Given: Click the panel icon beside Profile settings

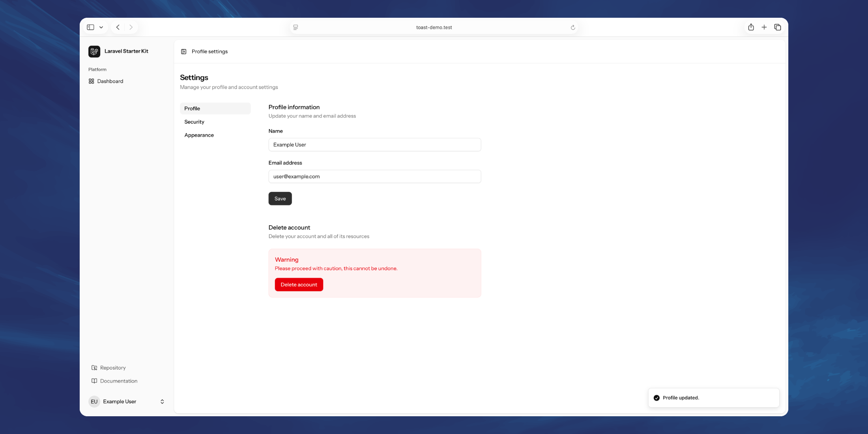Looking at the screenshot, I should [x=184, y=51].
